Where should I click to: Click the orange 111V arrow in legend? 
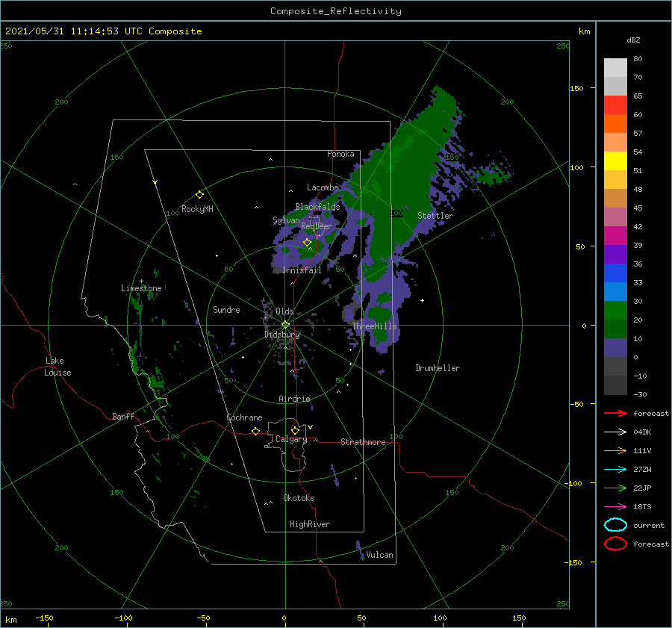tap(615, 450)
